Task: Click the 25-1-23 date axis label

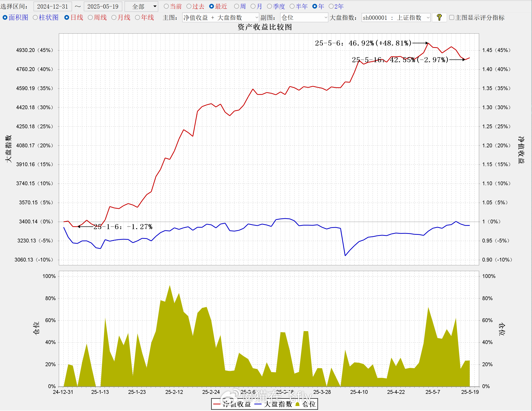Action: (x=137, y=392)
